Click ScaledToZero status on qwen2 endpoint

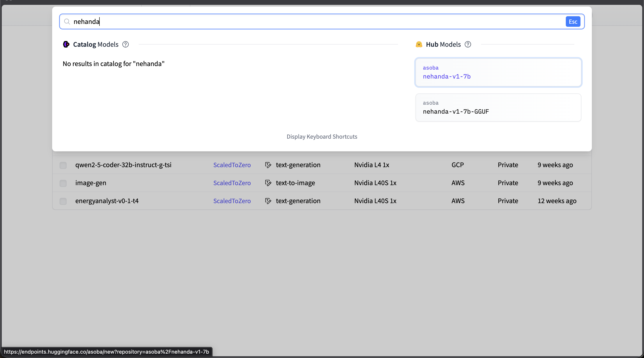point(232,165)
